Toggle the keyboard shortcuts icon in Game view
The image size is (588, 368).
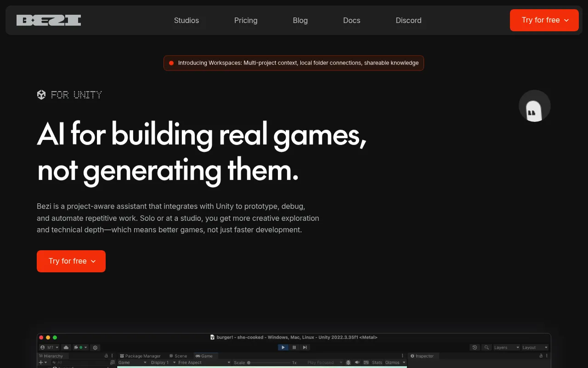(366, 362)
